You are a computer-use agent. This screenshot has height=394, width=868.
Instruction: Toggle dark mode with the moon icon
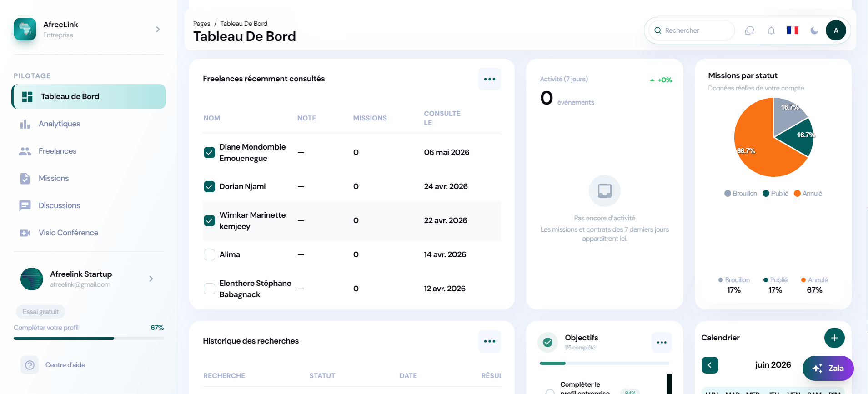[814, 30]
